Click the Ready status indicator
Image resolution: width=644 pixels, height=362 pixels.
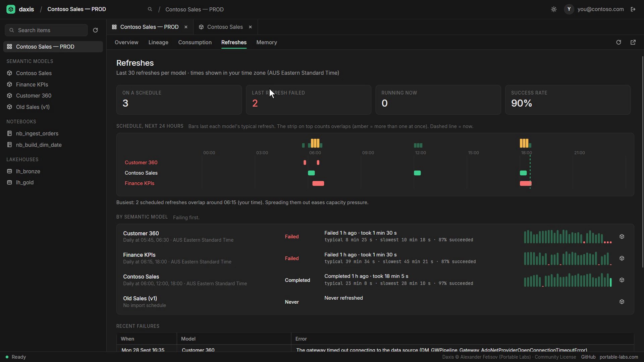click(x=16, y=357)
